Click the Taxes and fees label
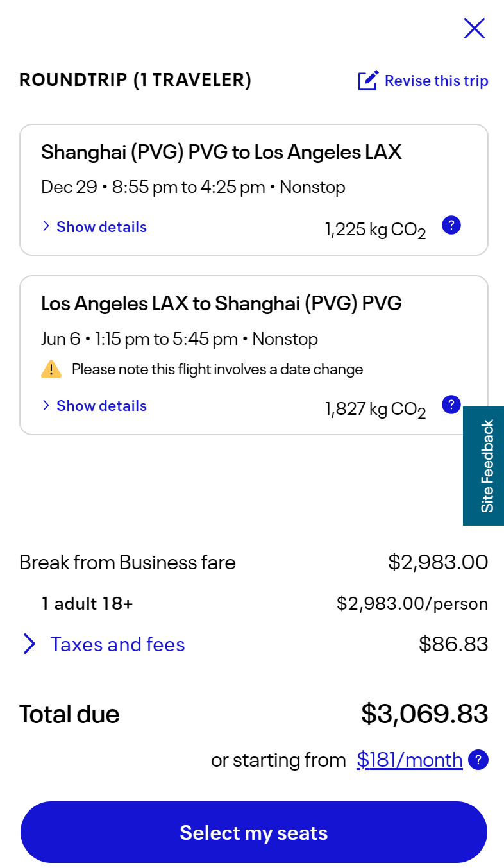 (x=117, y=644)
